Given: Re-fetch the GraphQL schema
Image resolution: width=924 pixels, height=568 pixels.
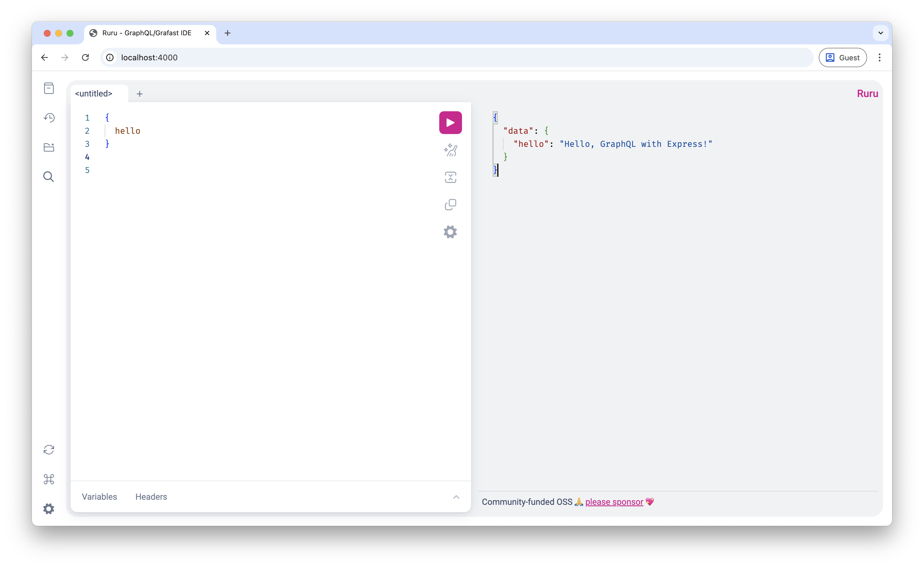Looking at the screenshot, I should (49, 450).
